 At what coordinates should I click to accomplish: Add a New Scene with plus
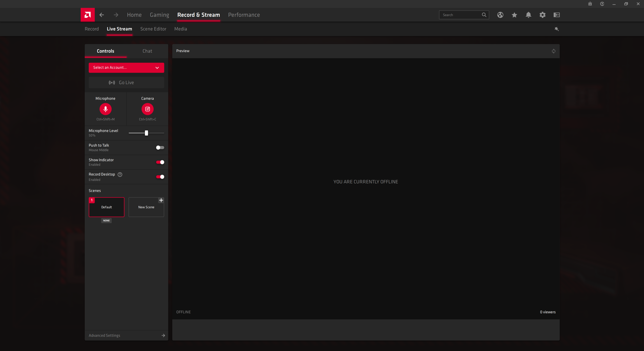161,200
